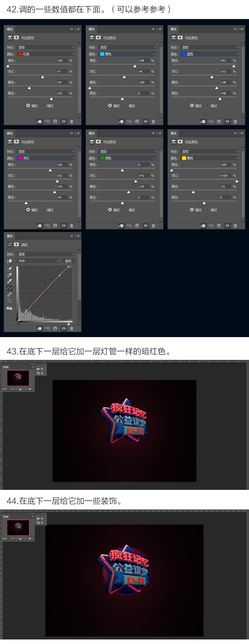249x644 pixels.
Task: Click the 洋红 slider handle in Yellow (黄色) panel
Action: coord(237,181)
